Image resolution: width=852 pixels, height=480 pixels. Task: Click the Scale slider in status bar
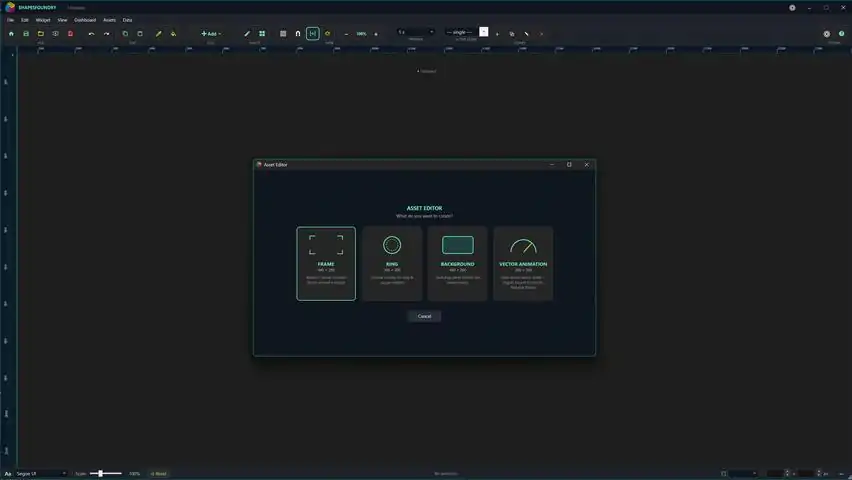[x=106, y=473]
